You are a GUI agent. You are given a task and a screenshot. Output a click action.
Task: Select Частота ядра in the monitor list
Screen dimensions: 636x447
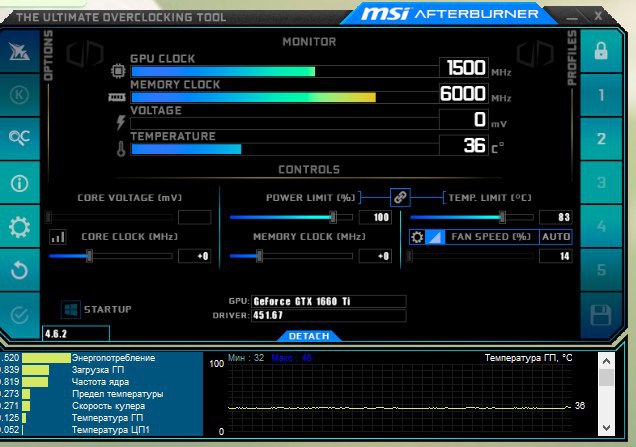click(100, 382)
